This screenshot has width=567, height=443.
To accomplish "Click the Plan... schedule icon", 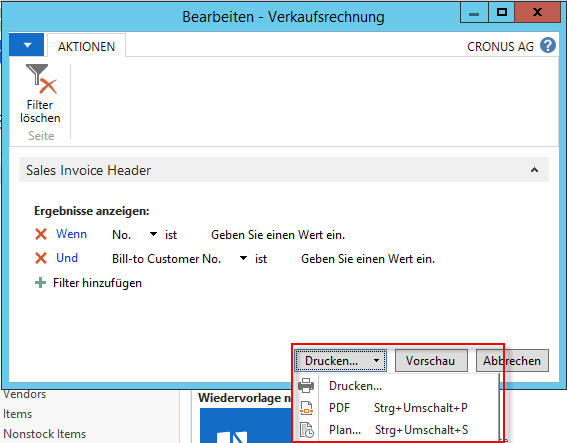I will pyautogui.click(x=307, y=430).
